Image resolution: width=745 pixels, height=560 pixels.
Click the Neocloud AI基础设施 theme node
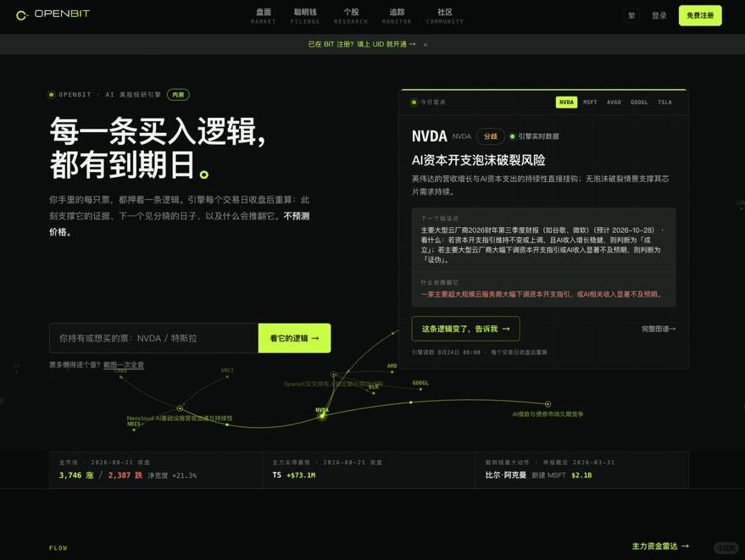tap(180, 408)
